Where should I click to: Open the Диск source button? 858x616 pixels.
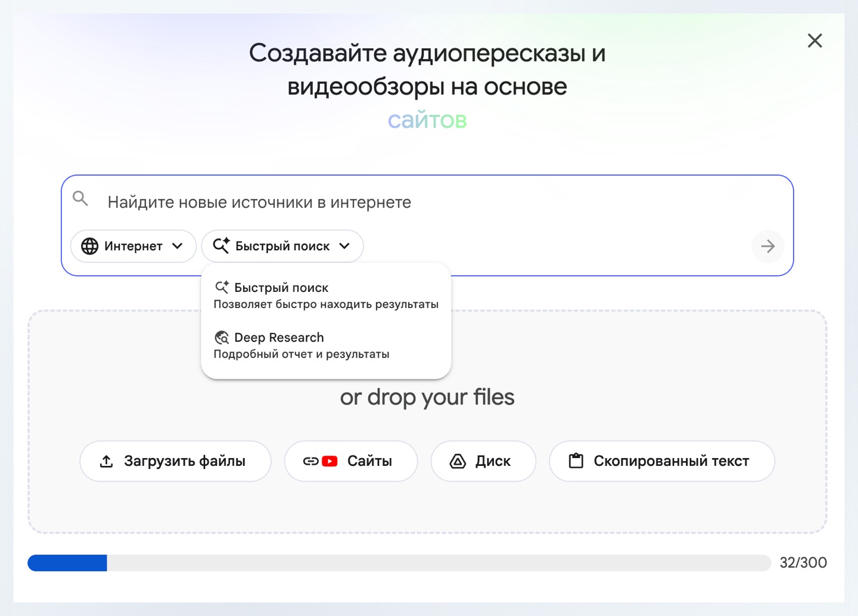483,461
